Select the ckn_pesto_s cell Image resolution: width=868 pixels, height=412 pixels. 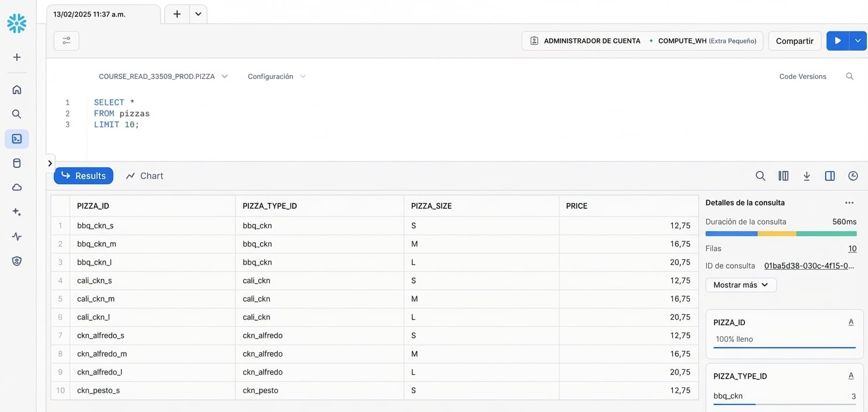pyautogui.click(x=153, y=390)
